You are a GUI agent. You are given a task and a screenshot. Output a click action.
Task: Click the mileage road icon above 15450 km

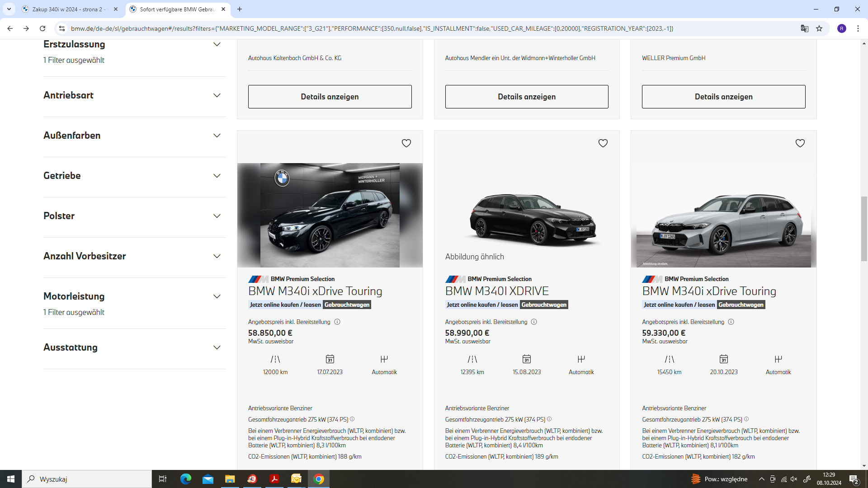point(670,359)
